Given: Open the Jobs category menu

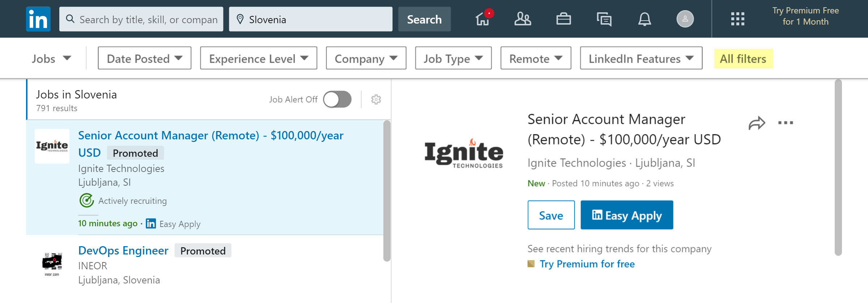Looking at the screenshot, I should click(x=51, y=58).
